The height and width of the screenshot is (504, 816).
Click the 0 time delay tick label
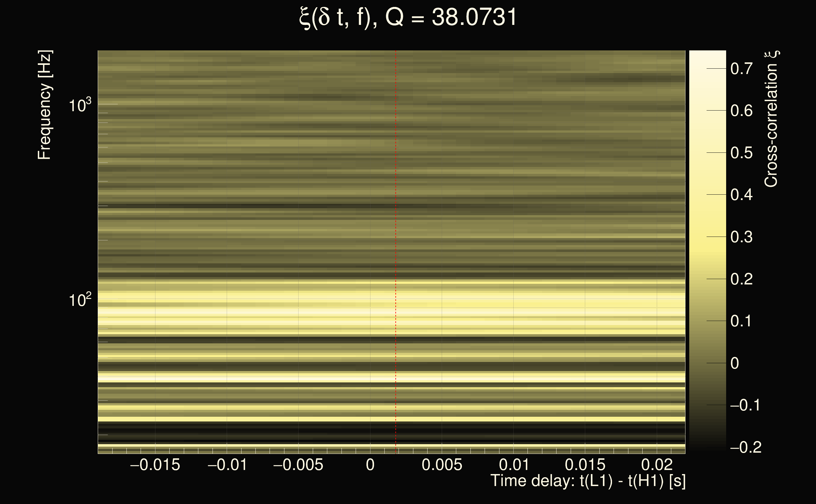point(370,465)
